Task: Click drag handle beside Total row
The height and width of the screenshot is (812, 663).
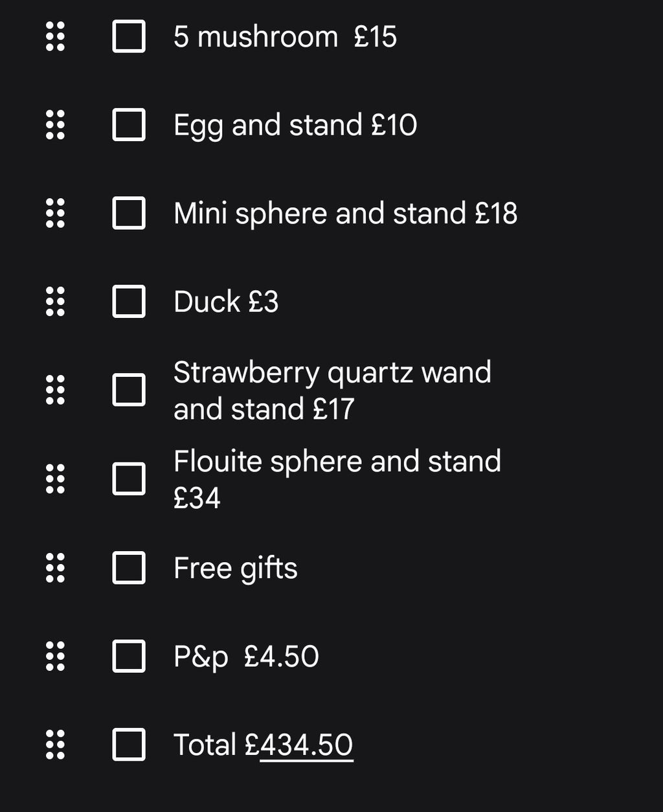Action: [x=56, y=745]
